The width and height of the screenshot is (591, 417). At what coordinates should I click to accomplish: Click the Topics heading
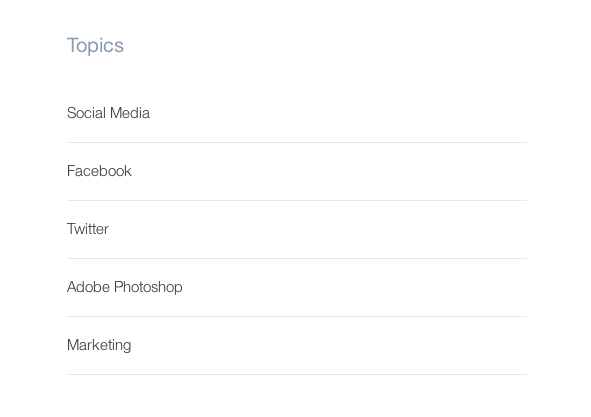tap(95, 46)
